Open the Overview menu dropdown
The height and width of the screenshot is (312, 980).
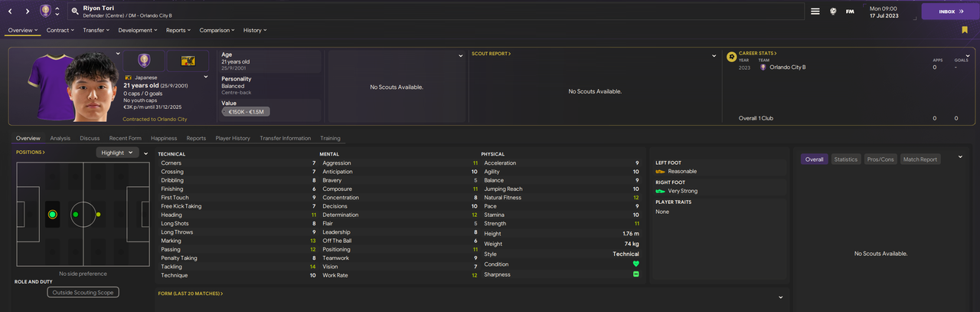[24, 30]
